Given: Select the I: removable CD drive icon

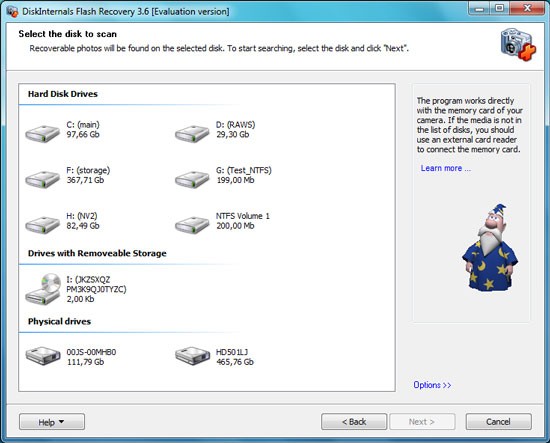Looking at the screenshot, I should [x=43, y=289].
